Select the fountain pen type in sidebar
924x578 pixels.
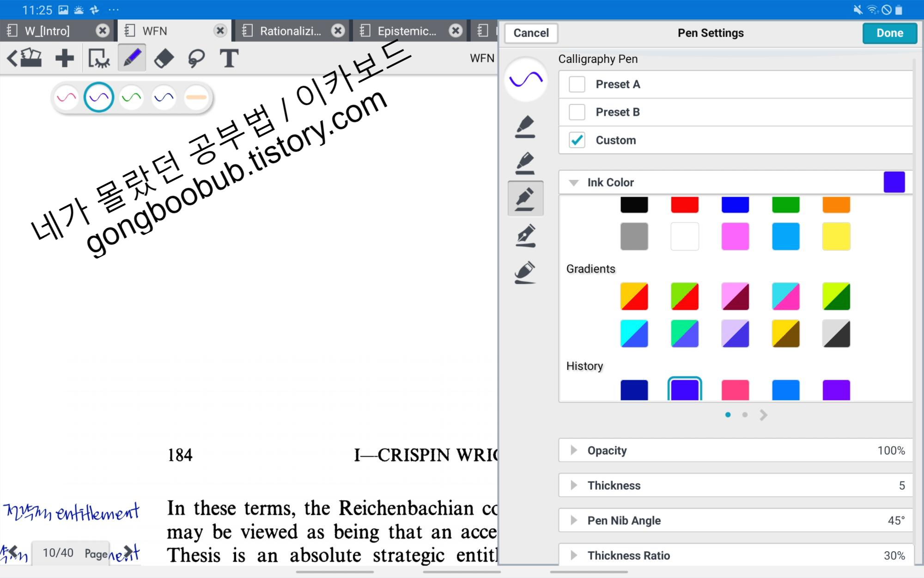click(x=525, y=236)
